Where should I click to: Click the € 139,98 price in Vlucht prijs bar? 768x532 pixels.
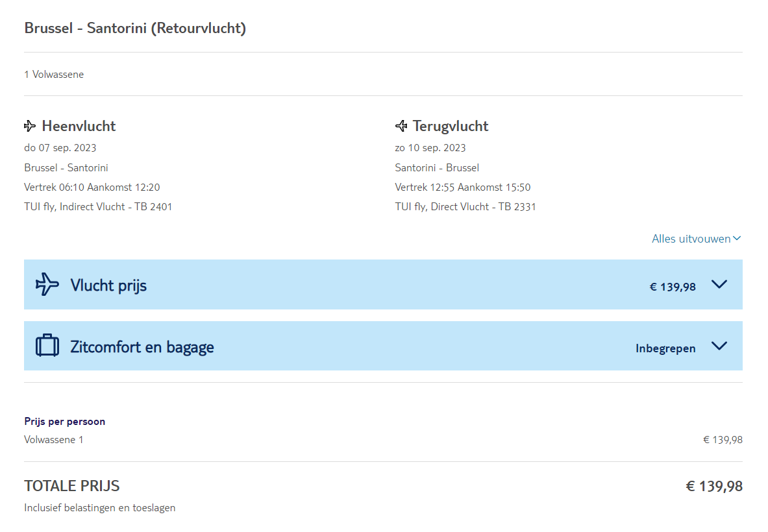click(673, 287)
